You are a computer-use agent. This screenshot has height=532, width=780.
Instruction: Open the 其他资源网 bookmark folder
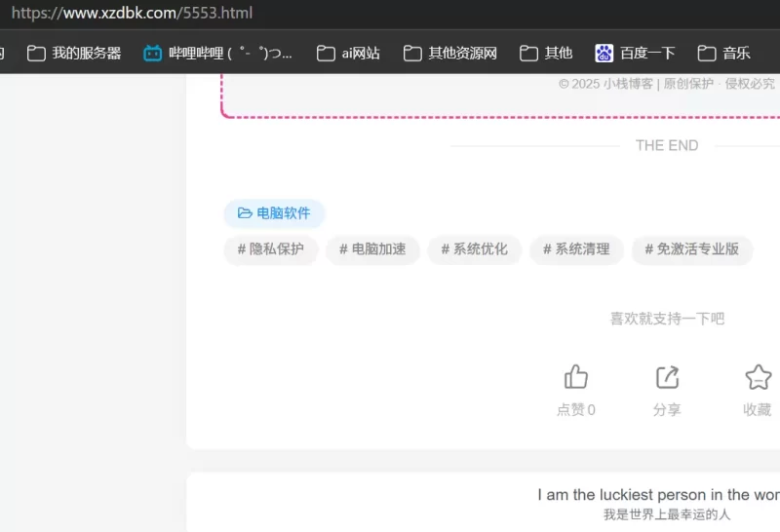pyautogui.click(x=450, y=54)
